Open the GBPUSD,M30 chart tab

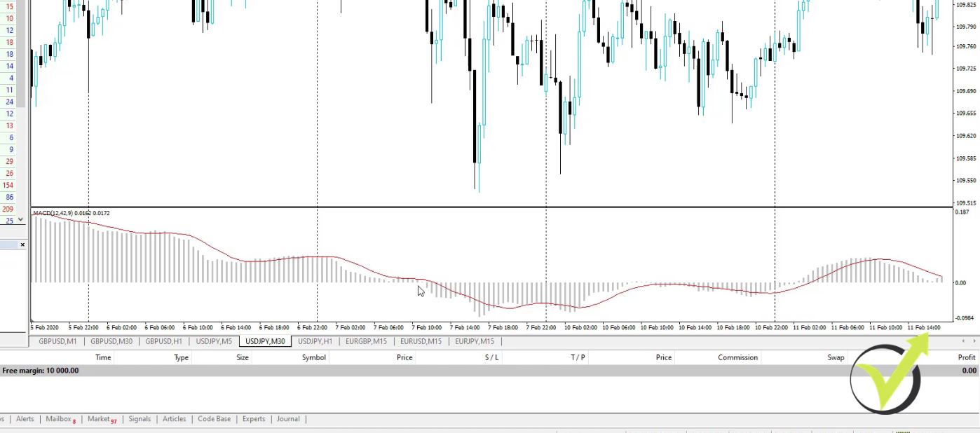(111, 341)
